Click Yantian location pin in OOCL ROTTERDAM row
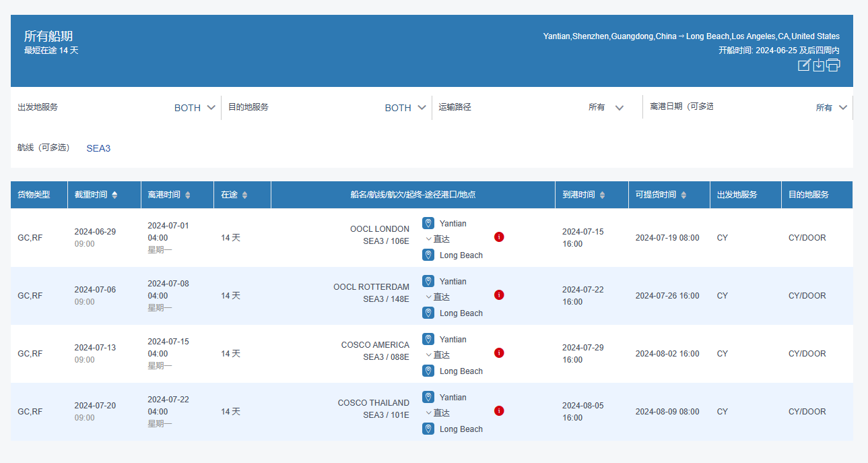The width and height of the screenshot is (868, 463). (428, 281)
